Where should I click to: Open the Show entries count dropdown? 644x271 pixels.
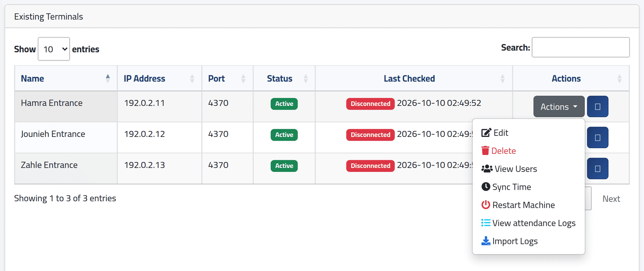(54, 49)
